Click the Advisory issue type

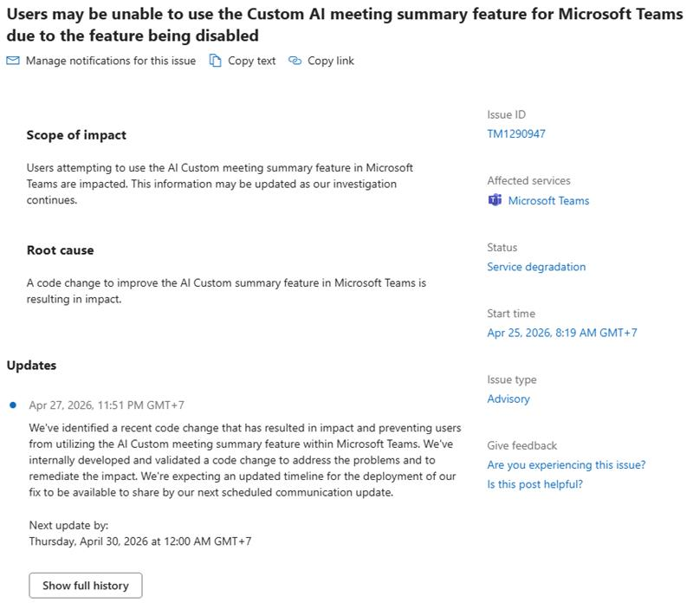(x=508, y=399)
